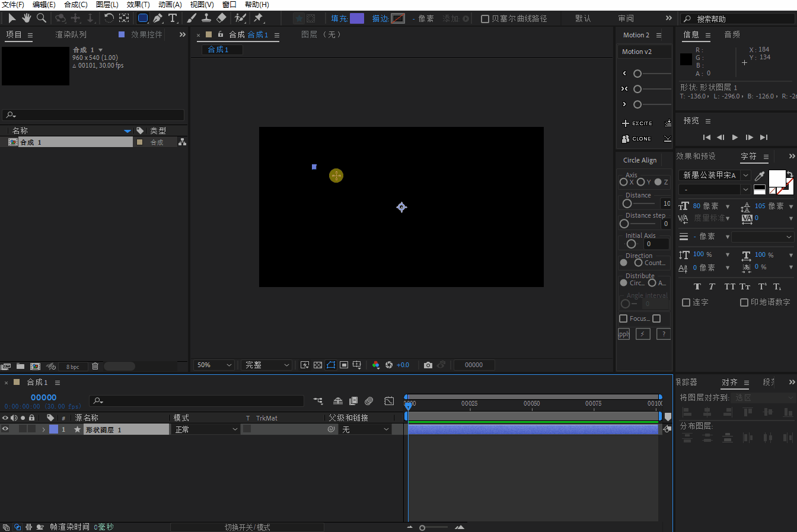
Task: Select the X axis radio button
Action: (623, 182)
